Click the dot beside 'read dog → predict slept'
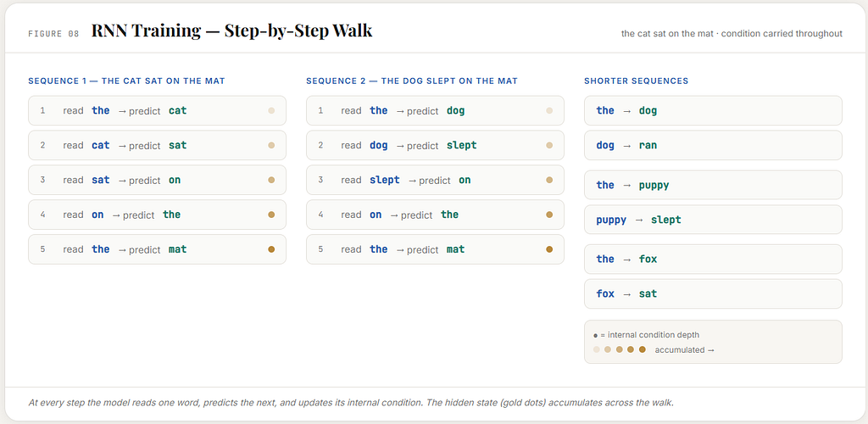The image size is (868, 424). 549,145
